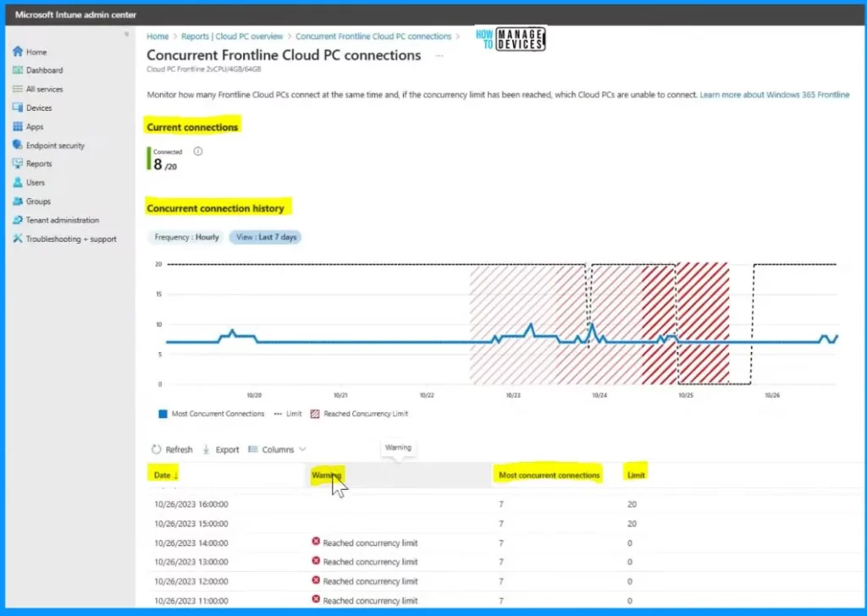Click the Troubleshooting + support wrench icon
Image resolution: width=867 pixels, height=616 pixels.
pyautogui.click(x=18, y=239)
